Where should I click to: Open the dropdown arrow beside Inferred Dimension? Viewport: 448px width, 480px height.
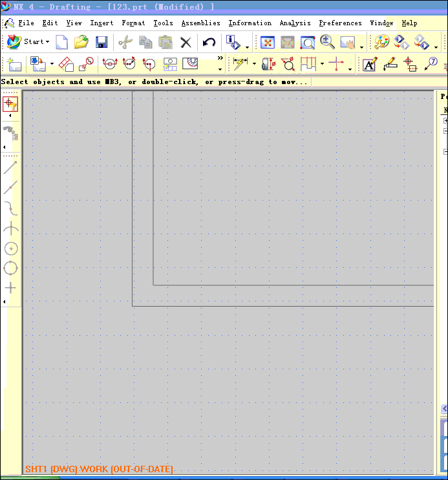point(254,63)
